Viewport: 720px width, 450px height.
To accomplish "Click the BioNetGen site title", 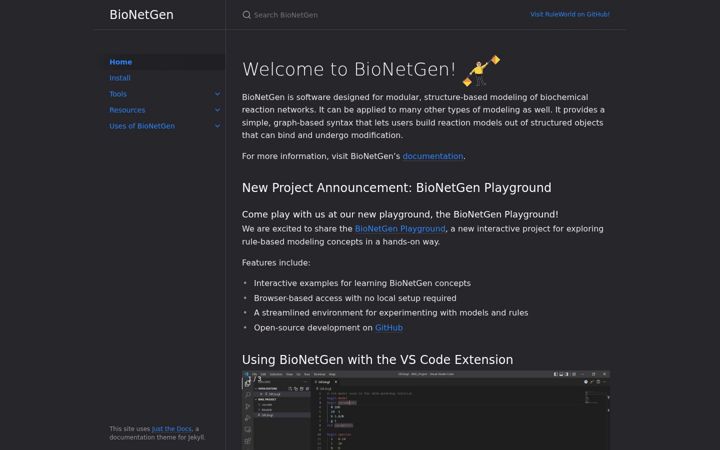I will 141,15.
